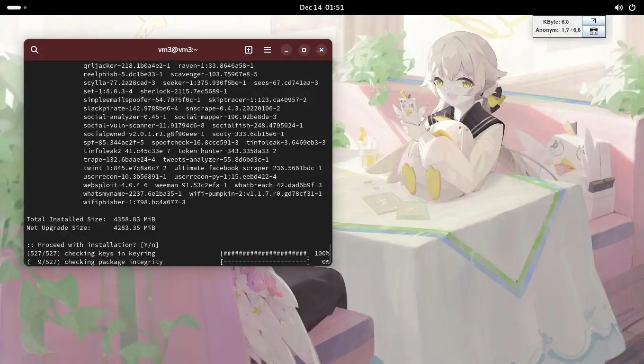Click the KByte: 6.0 readout
The width and height of the screenshot is (644, 364).
point(556,22)
